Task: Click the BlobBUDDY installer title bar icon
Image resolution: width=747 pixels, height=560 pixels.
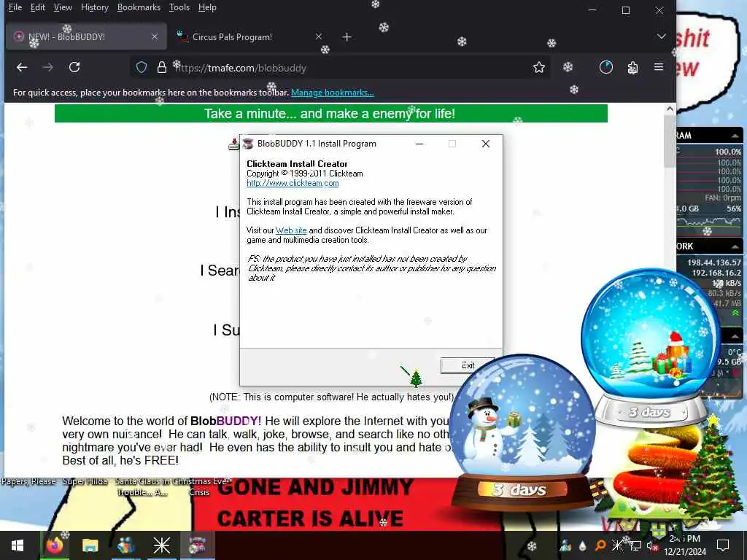Action: tap(247, 144)
